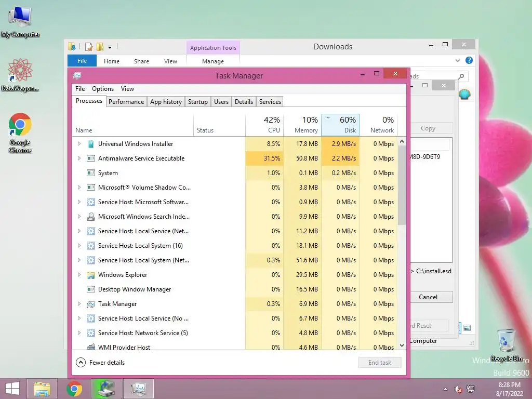Open Task Manager File menu
The height and width of the screenshot is (399, 532).
(x=80, y=89)
